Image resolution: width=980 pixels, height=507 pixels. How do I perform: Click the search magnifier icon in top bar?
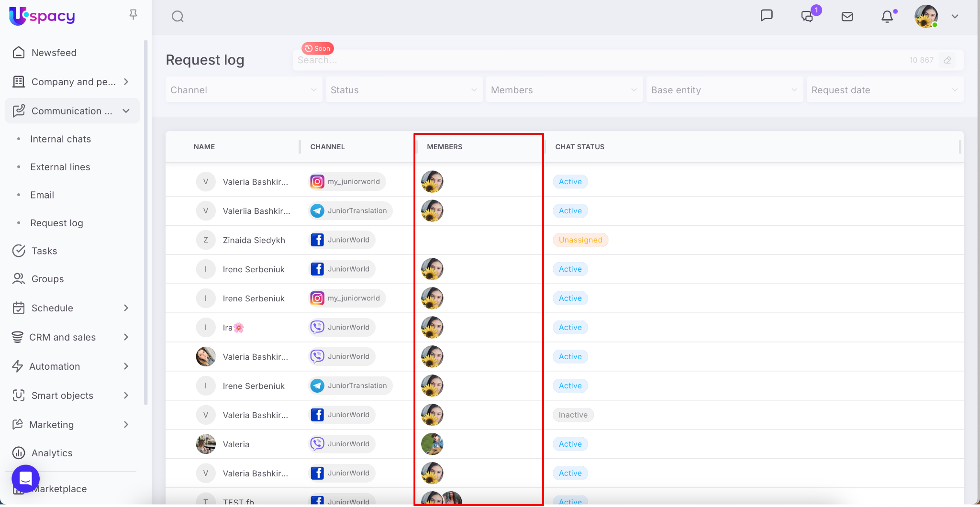pos(178,17)
